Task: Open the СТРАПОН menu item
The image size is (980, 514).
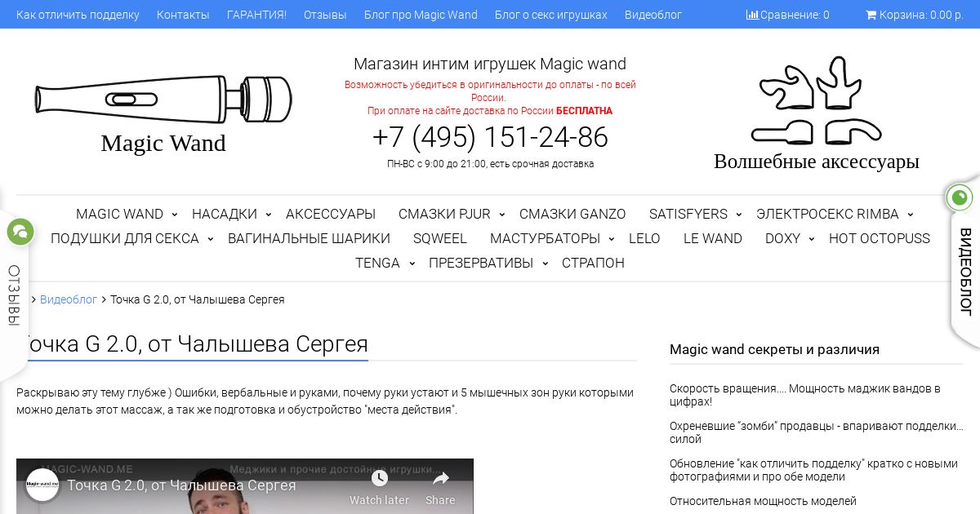Action: [593, 263]
